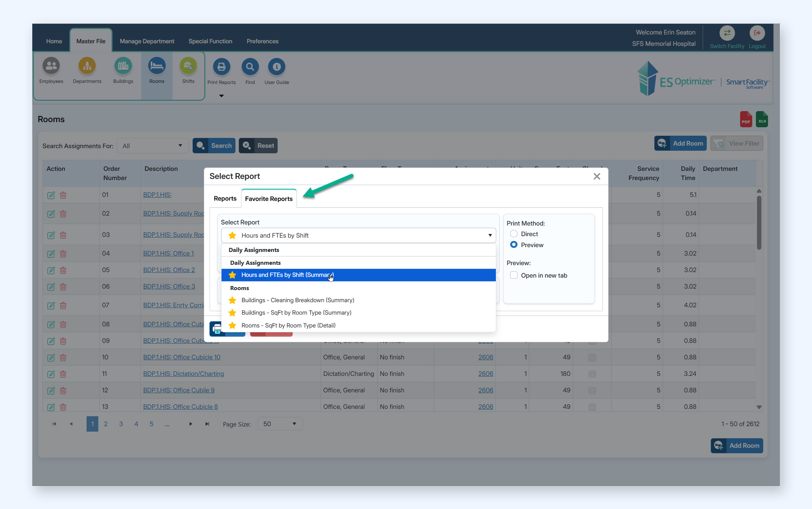This screenshot has height=509, width=812.
Task: Click the Departments icon
Action: tap(87, 66)
